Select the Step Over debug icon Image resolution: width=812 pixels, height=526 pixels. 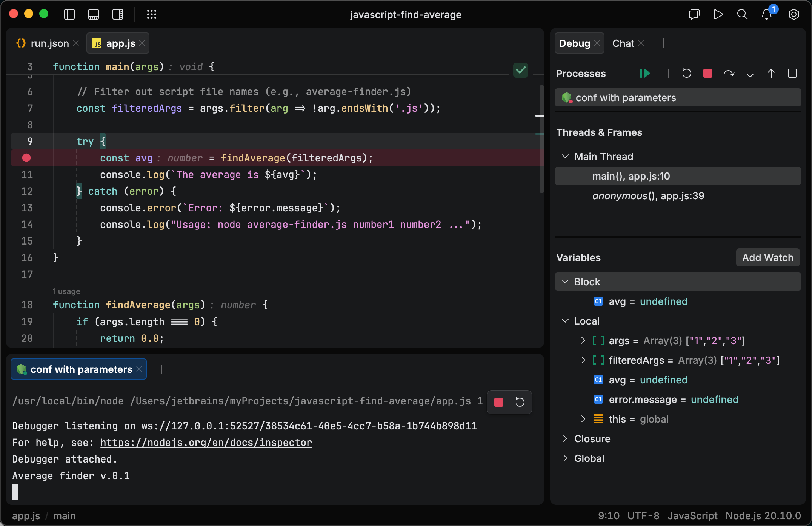point(729,73)
